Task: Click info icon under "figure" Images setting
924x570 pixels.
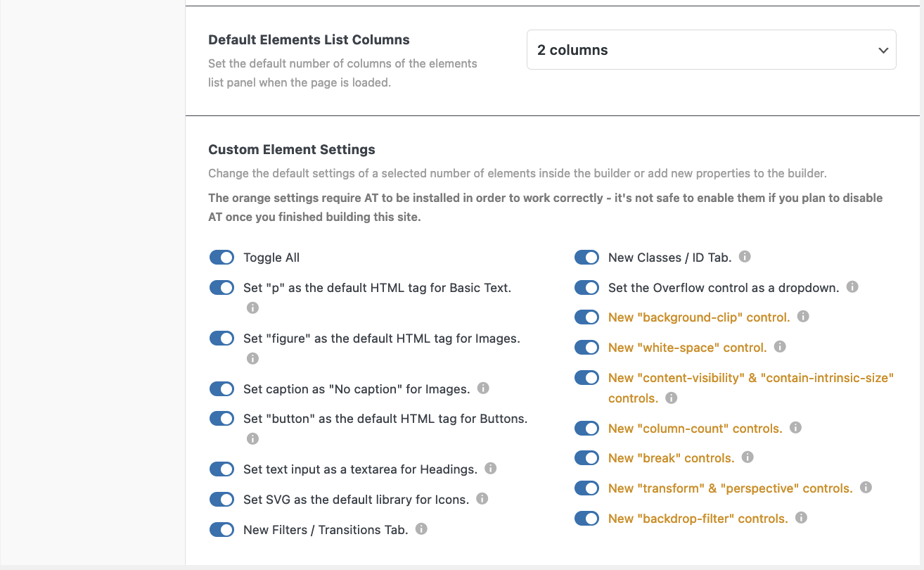Action: click(252, 358)
